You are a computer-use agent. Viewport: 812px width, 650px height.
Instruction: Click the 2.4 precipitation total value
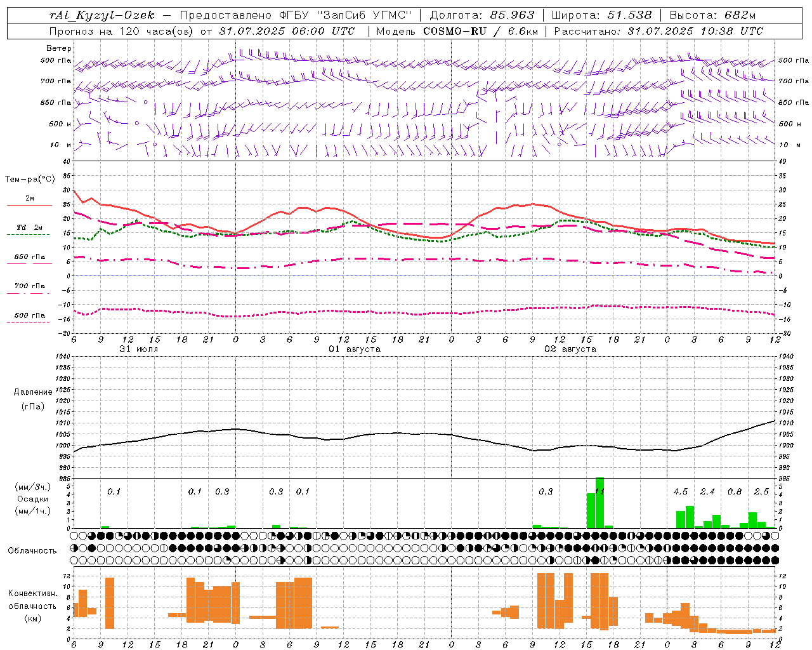pos(707,492)
